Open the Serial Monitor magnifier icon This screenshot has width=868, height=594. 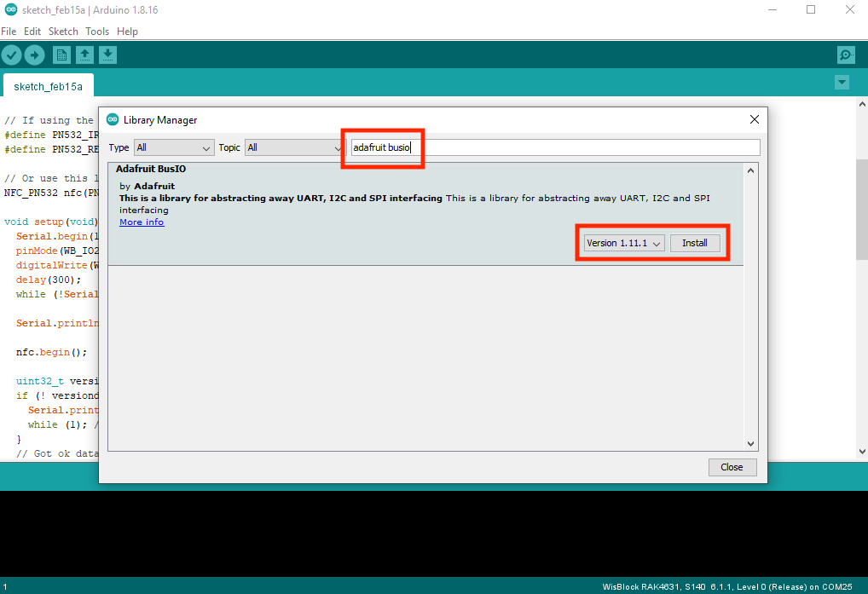pos(846,55)
